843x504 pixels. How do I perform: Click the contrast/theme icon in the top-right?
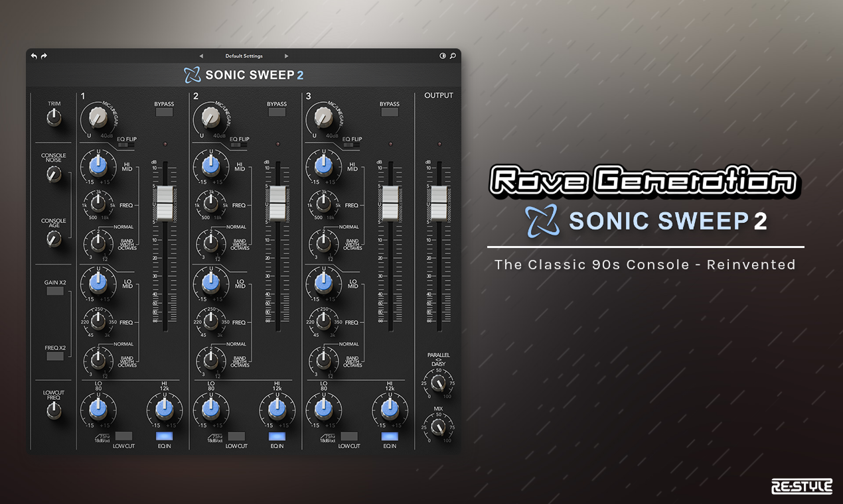point(442,56)
